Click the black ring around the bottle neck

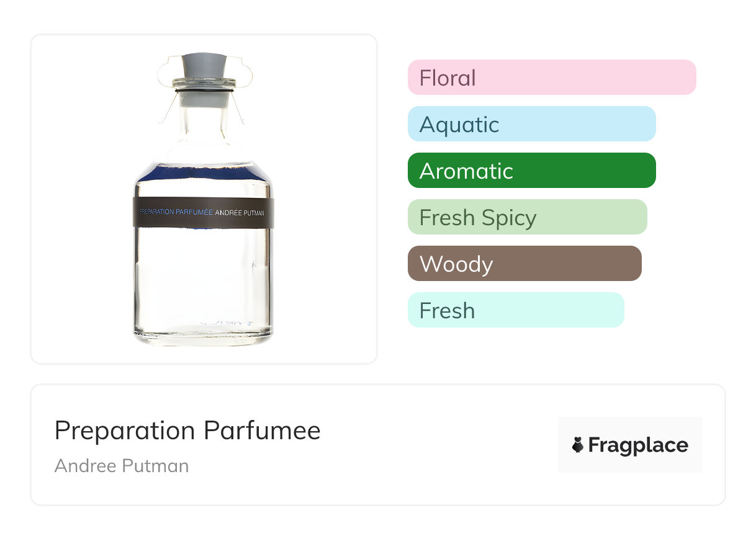click(x=204, y=92)
